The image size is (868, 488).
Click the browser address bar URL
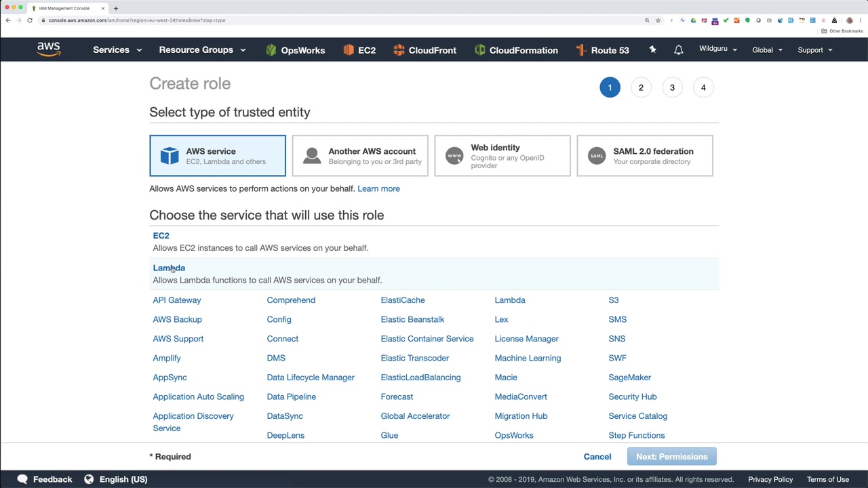pos(137,20)
